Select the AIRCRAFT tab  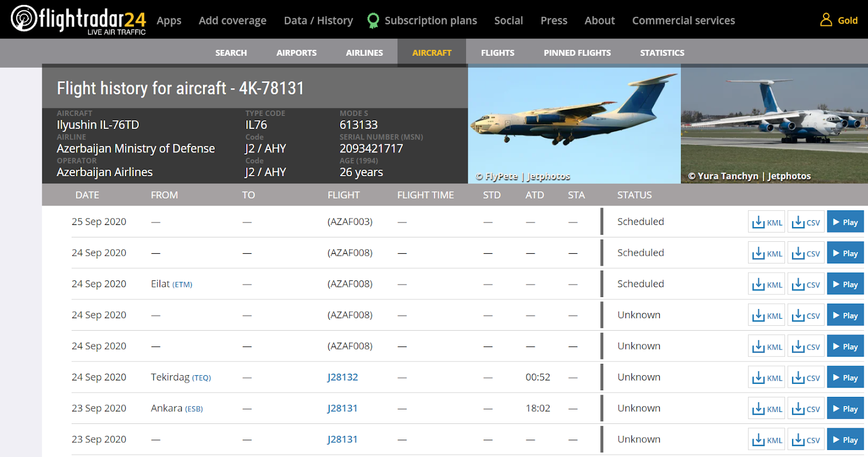pos(432,53)
